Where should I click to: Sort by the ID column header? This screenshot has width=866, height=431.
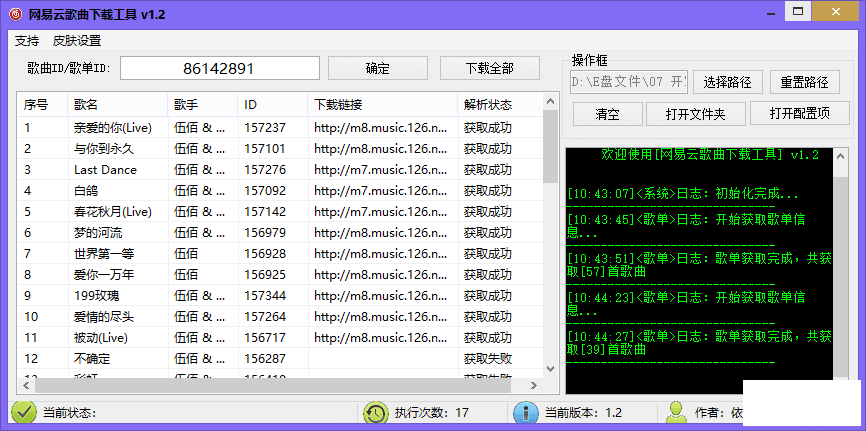click(273, 104)
